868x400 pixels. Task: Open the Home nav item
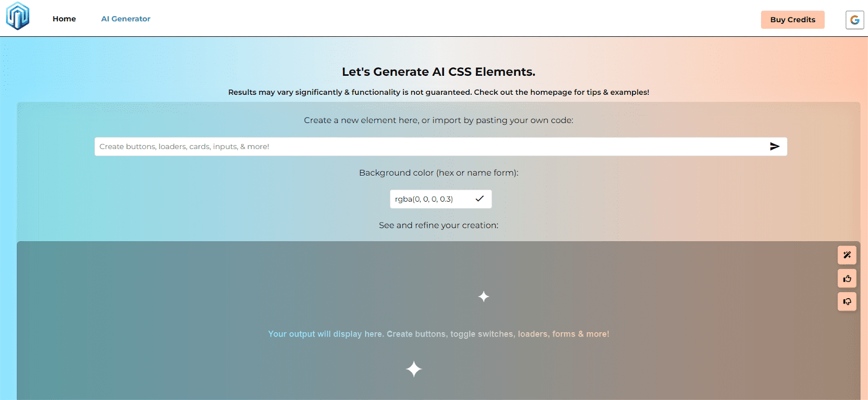tap(64, 19)
